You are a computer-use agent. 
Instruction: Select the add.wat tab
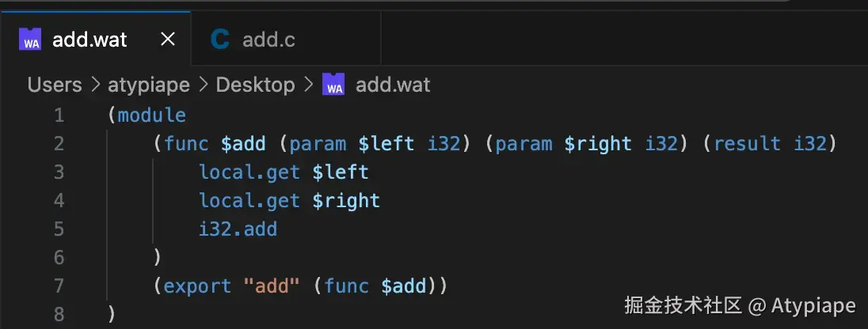[89, 39]
